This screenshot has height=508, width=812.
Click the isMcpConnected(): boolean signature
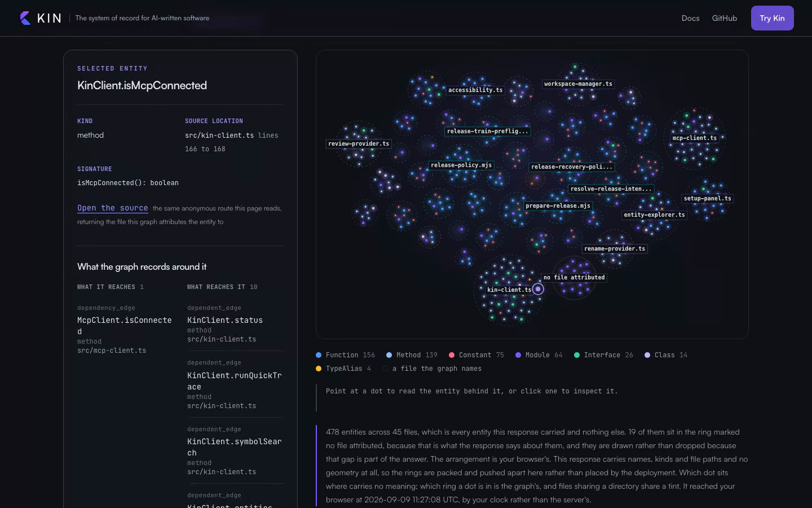128,183
